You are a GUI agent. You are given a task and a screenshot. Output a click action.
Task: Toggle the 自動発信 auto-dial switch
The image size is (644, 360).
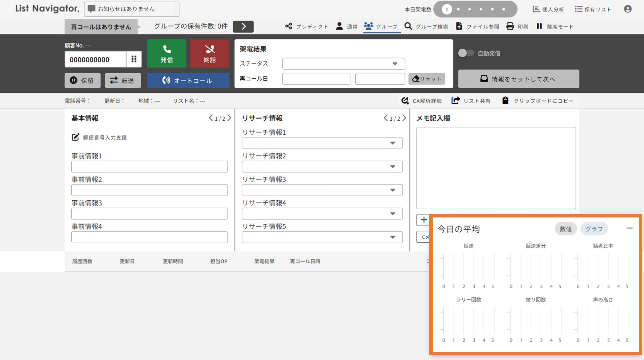pyautogui.click(x=466, y=53)
